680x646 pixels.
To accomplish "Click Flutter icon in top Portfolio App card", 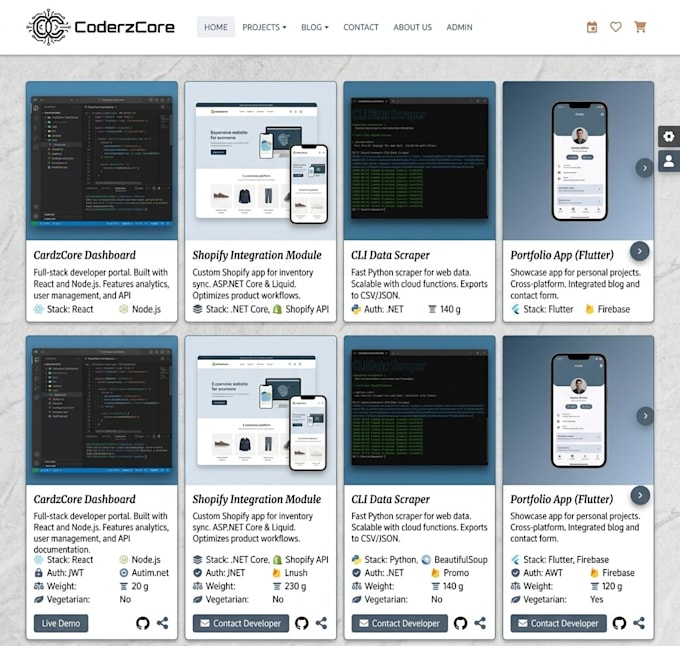I will pos(515,309).
